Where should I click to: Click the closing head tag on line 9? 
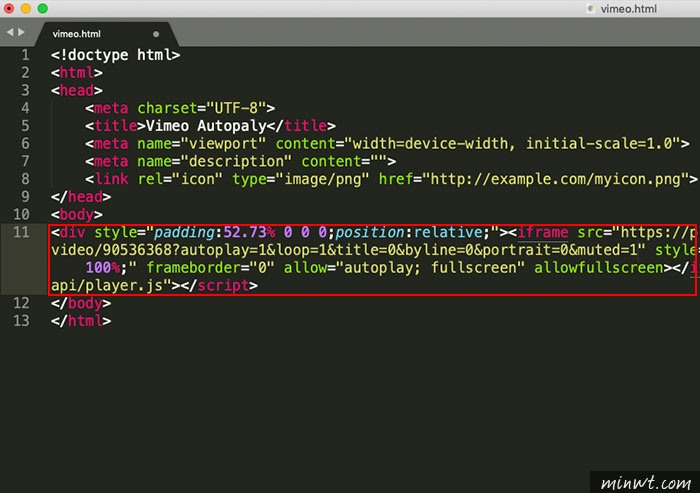click(x=81, y=197)
